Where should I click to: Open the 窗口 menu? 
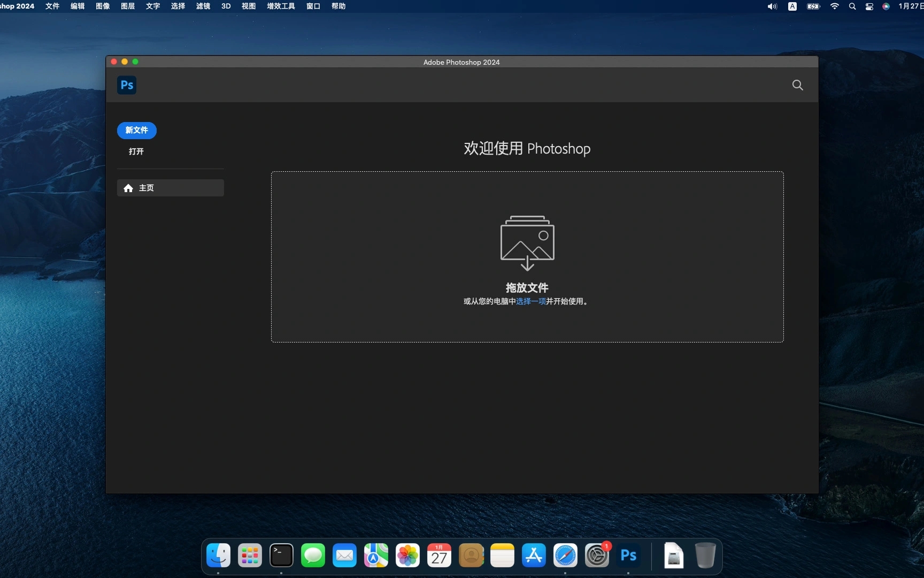coord(313,6)
